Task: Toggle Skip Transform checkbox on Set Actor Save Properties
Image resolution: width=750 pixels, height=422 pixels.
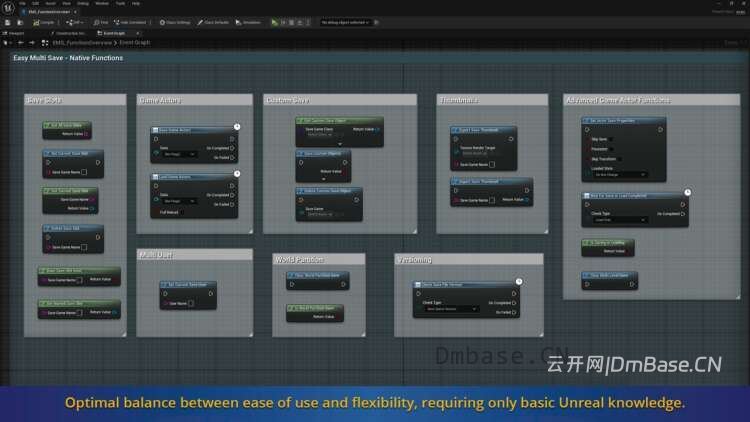Action: point(620,159)
